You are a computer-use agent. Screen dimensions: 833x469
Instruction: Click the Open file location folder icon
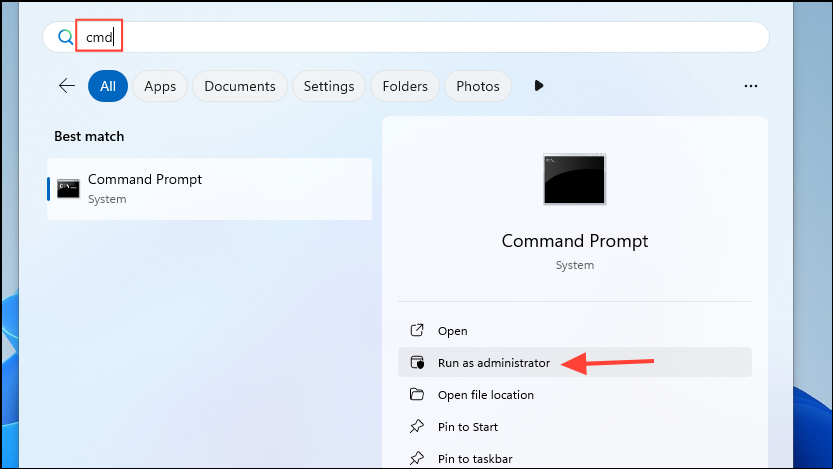click(x=417, y=394)
